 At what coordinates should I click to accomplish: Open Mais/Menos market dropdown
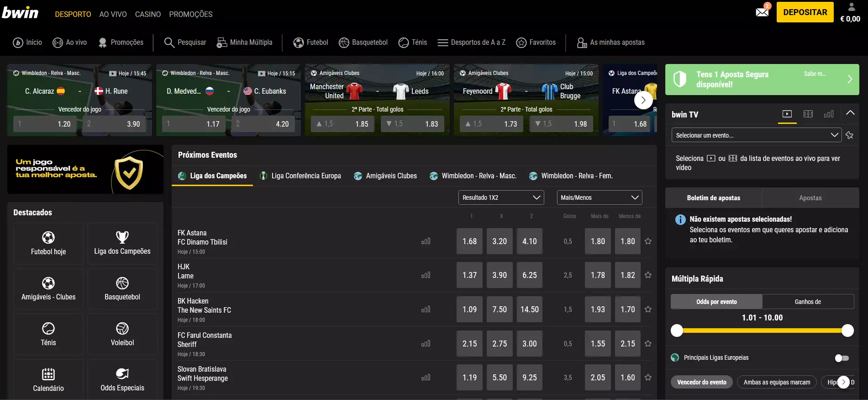[599, 197]
